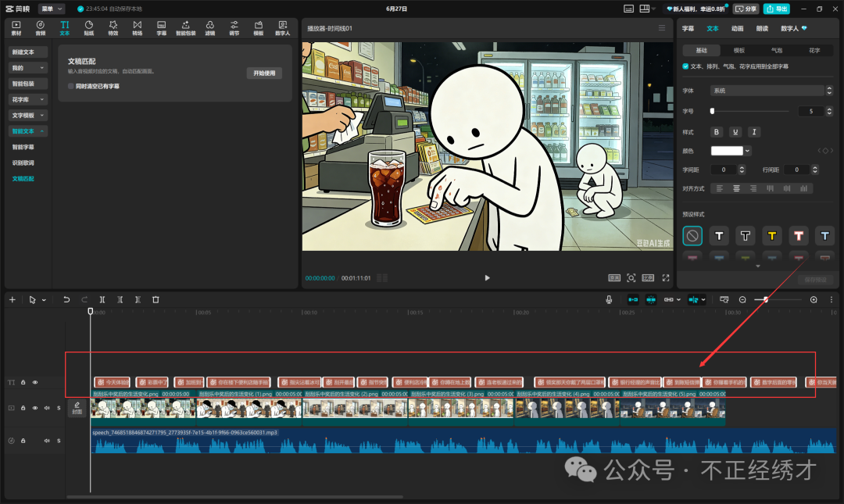Lock the text track
Image resolution: width=844 pixels, height=504 pixels.
(23, 382)
